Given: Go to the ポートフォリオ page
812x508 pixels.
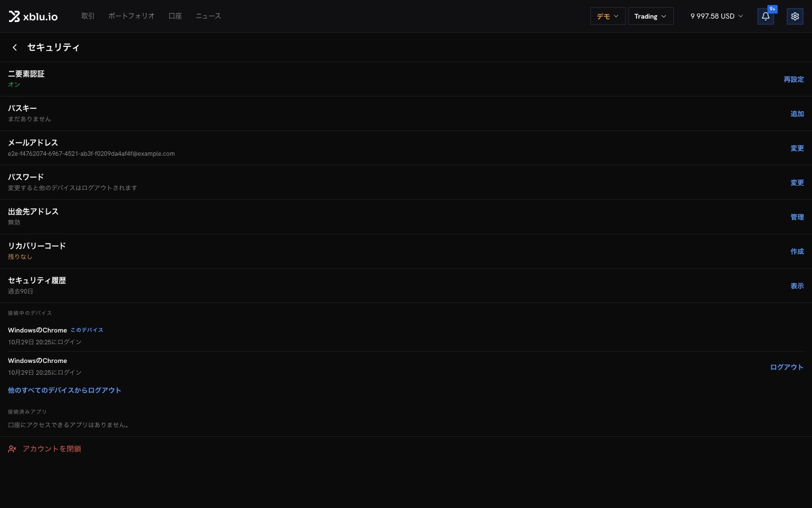Looking at the screenshot, I should click(131, 16).
